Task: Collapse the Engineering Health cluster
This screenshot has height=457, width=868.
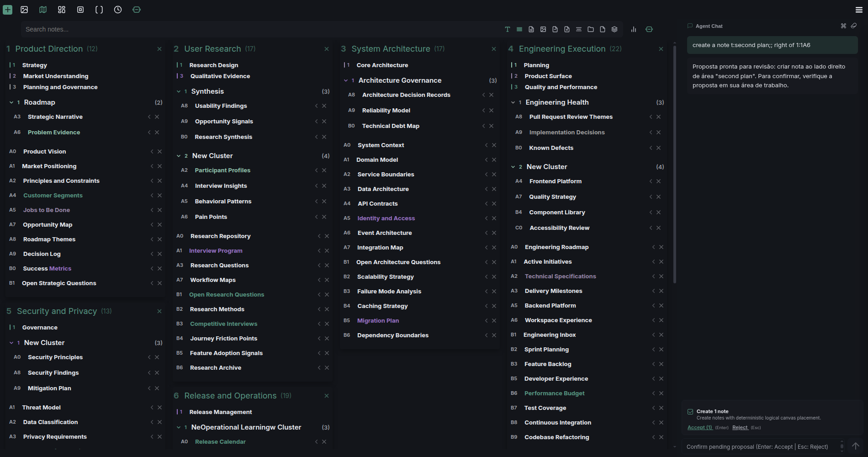Action: click(513, 102)
